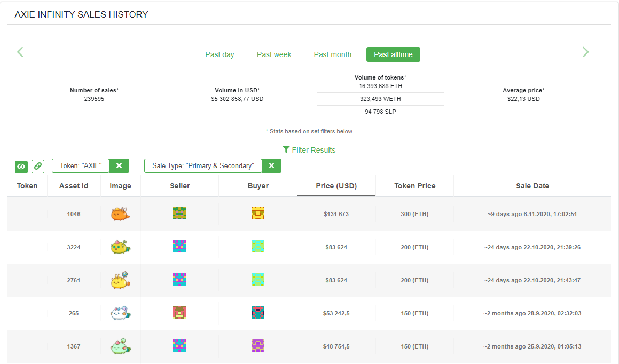Sort by Seller column header

click(x=180, y=186)
